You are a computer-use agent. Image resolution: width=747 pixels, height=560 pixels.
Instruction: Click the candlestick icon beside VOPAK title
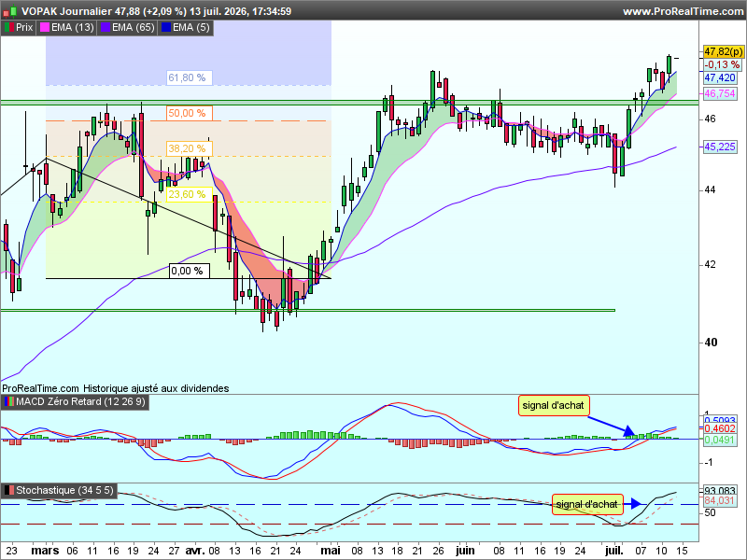(x=10, y=11)
